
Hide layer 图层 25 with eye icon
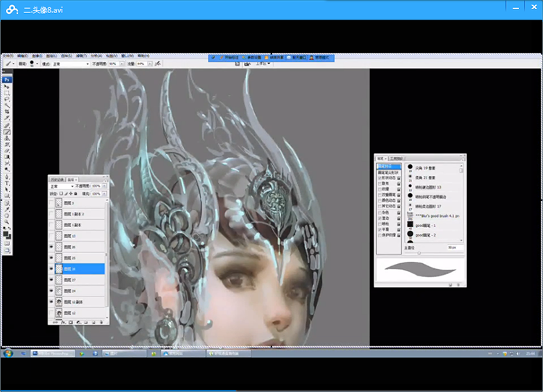(51, 257)
